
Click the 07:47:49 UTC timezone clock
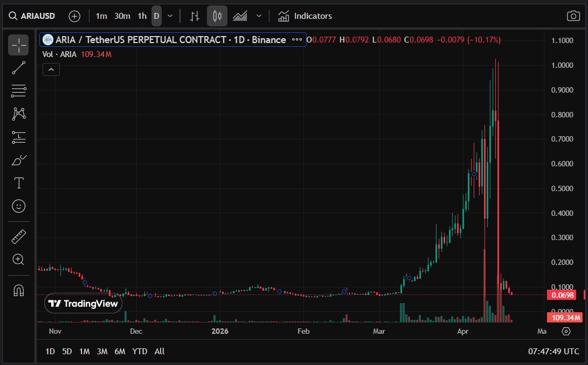pos(554,352)
